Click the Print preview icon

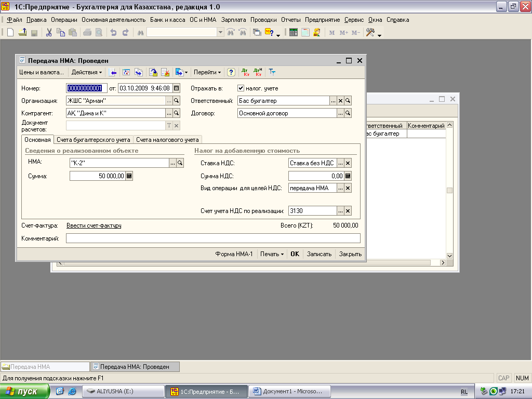point(99,33)
